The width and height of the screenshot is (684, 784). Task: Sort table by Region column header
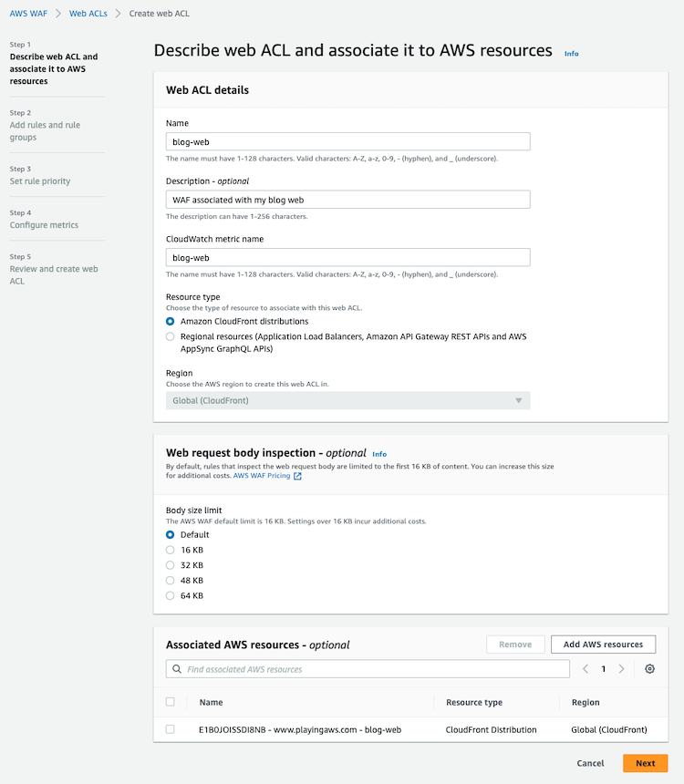tap(586, 702)
